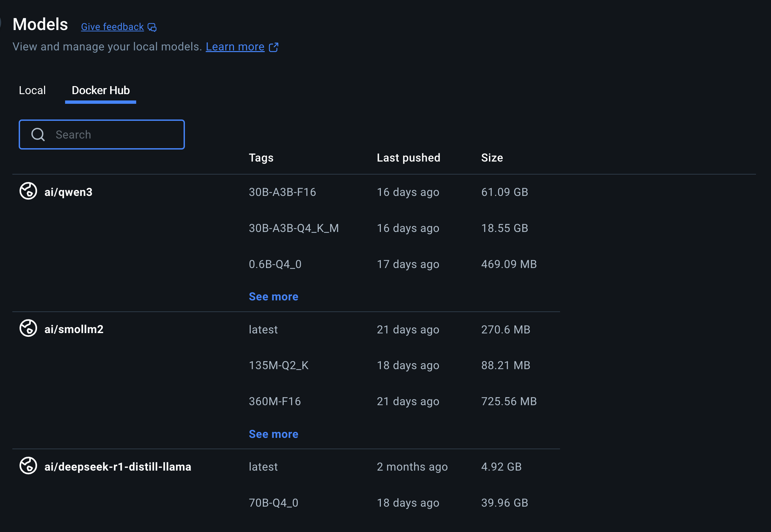The width and height of the screenshot is (771, 532).
Task: Click the ai/deepseek-r1-distill-llama model icon
Action: 28,466
